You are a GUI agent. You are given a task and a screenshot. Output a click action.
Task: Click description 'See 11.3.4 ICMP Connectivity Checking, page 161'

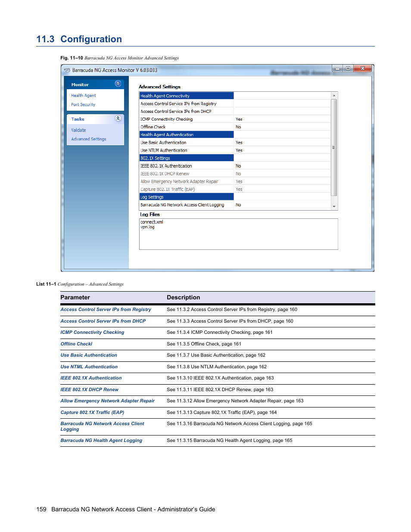click(220, 332)
